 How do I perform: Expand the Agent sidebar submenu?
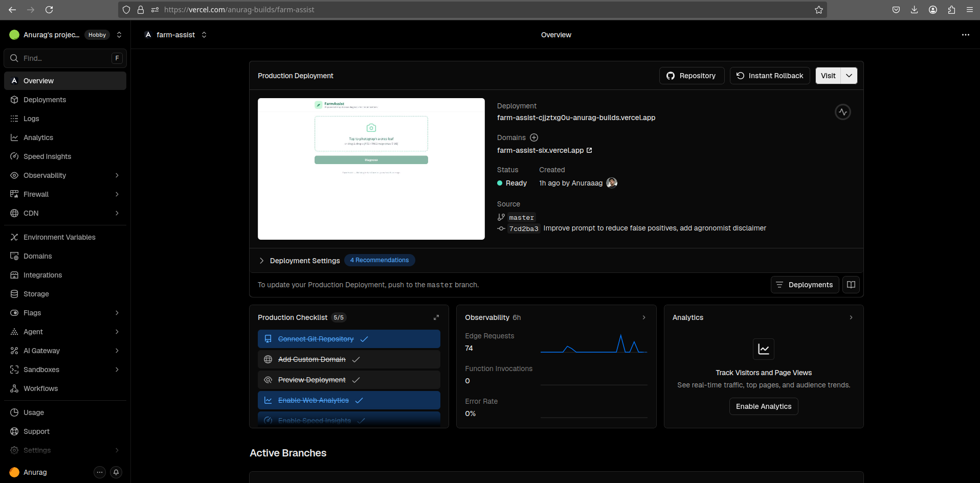point(117,332)
